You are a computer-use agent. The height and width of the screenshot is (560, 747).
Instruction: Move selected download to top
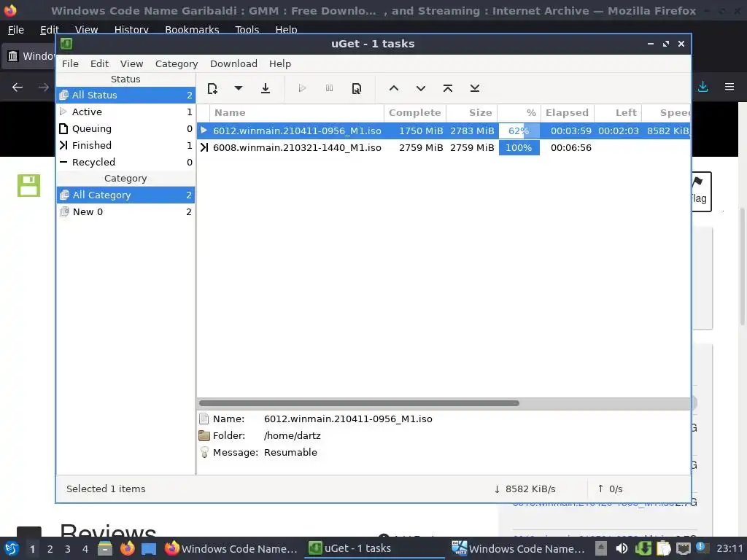pyautogui.click(x=448, y=88)
